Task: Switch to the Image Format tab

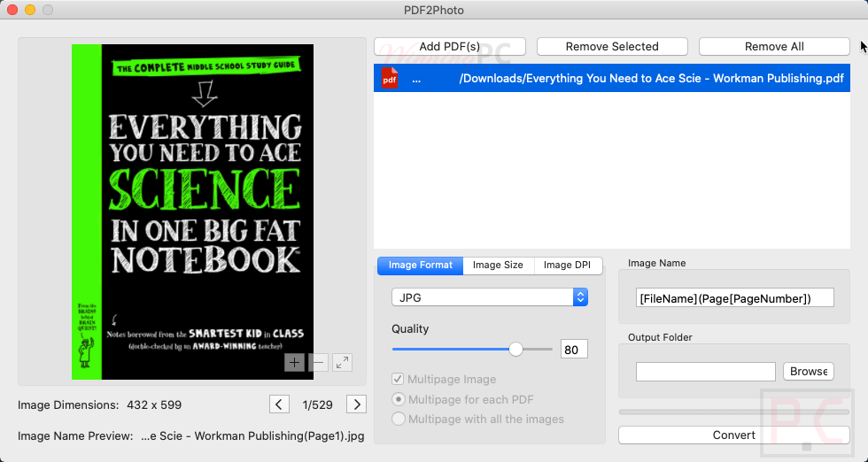Action: (420, 265)
